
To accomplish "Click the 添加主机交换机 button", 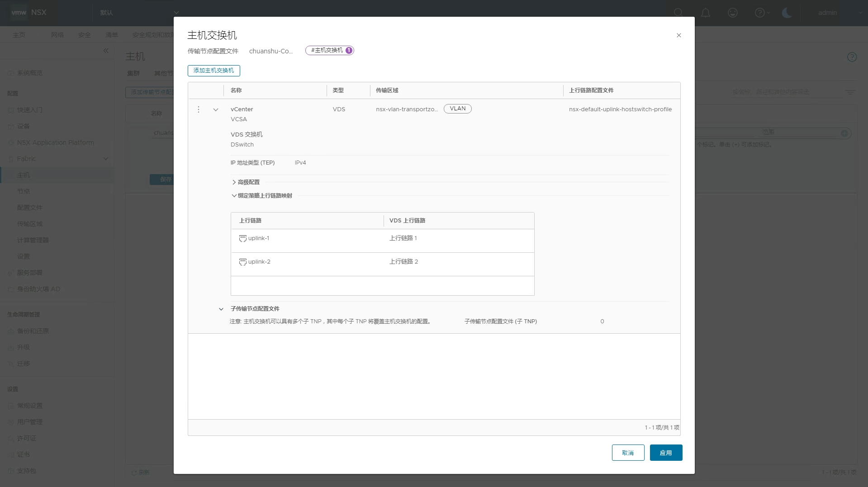I will click(213, 71).
